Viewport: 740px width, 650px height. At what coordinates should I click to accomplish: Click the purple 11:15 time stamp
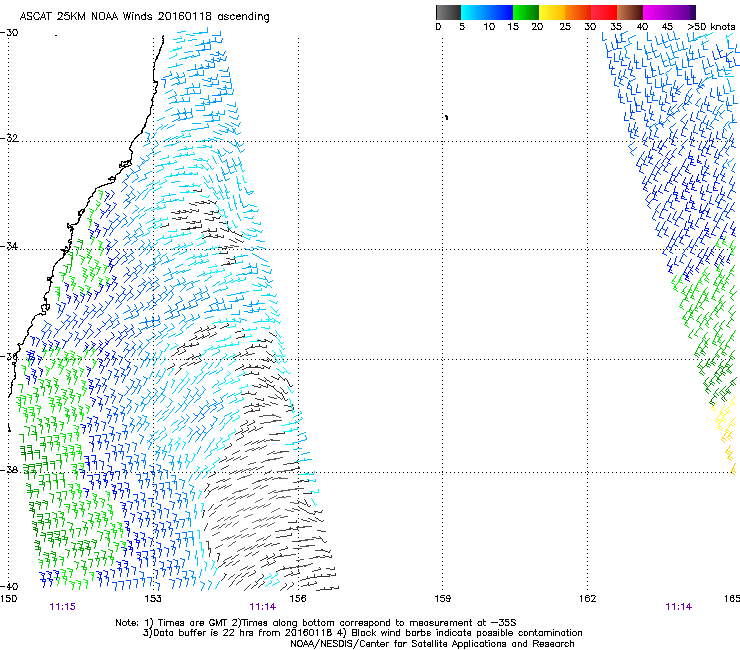tap(62, 607)
